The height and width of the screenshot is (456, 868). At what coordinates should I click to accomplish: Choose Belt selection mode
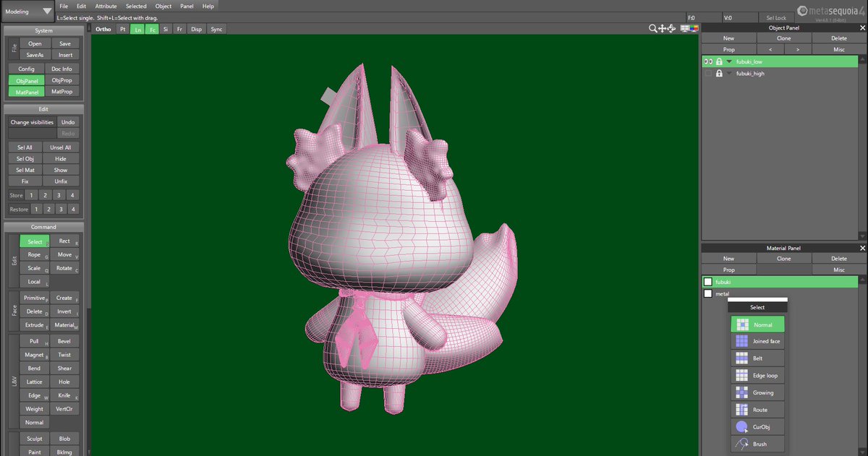757,358
